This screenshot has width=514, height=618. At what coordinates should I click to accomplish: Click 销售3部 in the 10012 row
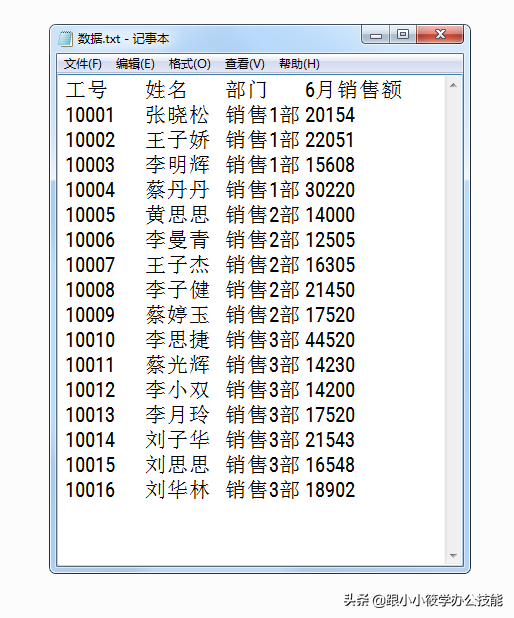[x=263, y=390]
